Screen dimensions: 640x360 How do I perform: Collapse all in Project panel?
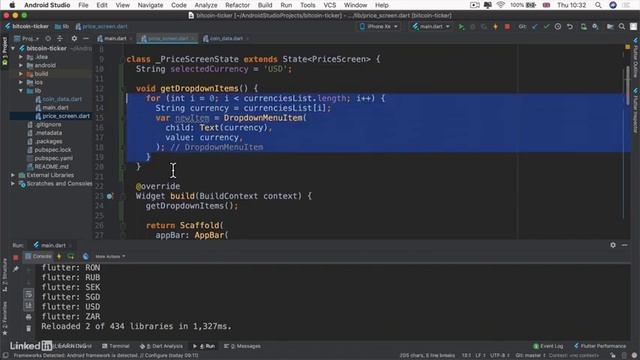pos(60,38)
